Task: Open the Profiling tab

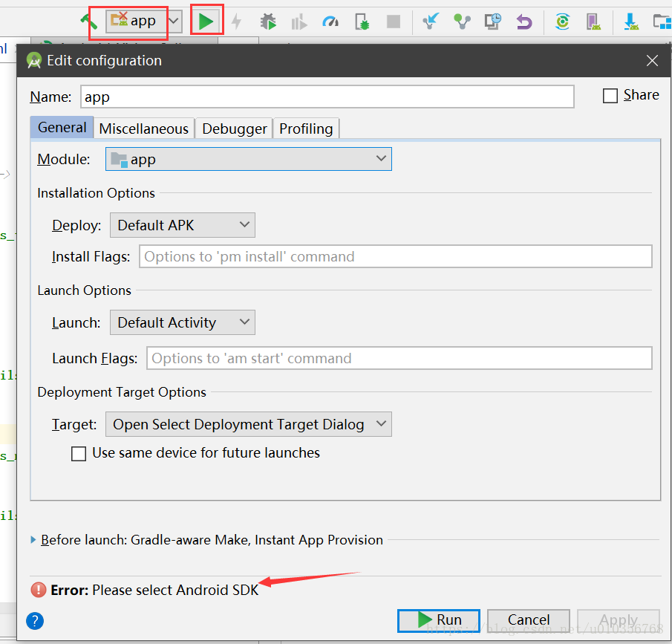Action: [x=306, y=129]
